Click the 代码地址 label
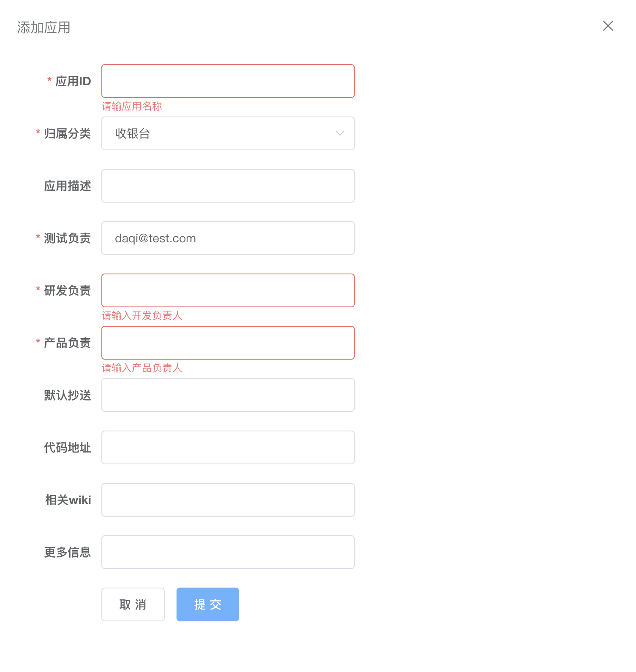636x672 pixels. tap(68, 447)
